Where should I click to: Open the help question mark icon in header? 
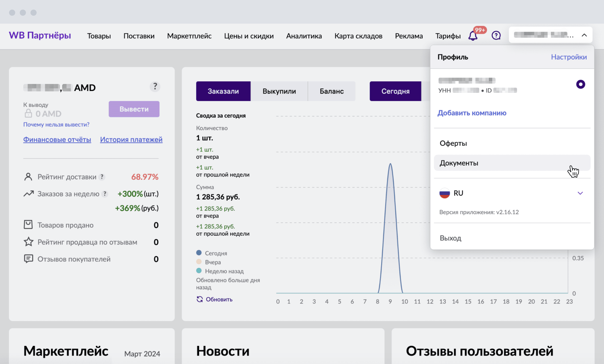point(496,36)
